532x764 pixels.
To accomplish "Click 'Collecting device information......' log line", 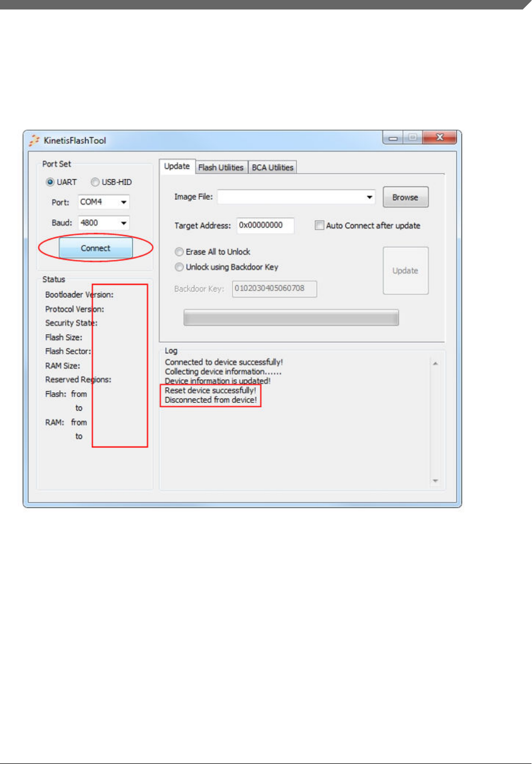I will pos(223,372).
